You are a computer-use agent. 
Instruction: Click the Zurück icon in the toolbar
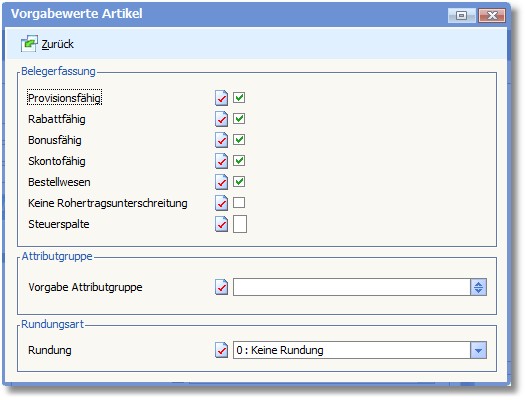tap(29, 44)
